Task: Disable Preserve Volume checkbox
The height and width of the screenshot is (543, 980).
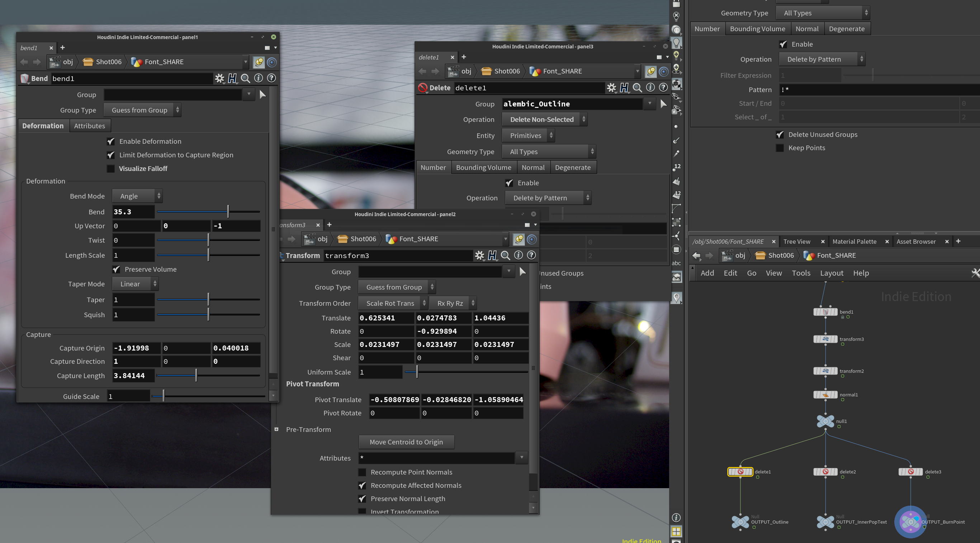Action: click(117, 269)
